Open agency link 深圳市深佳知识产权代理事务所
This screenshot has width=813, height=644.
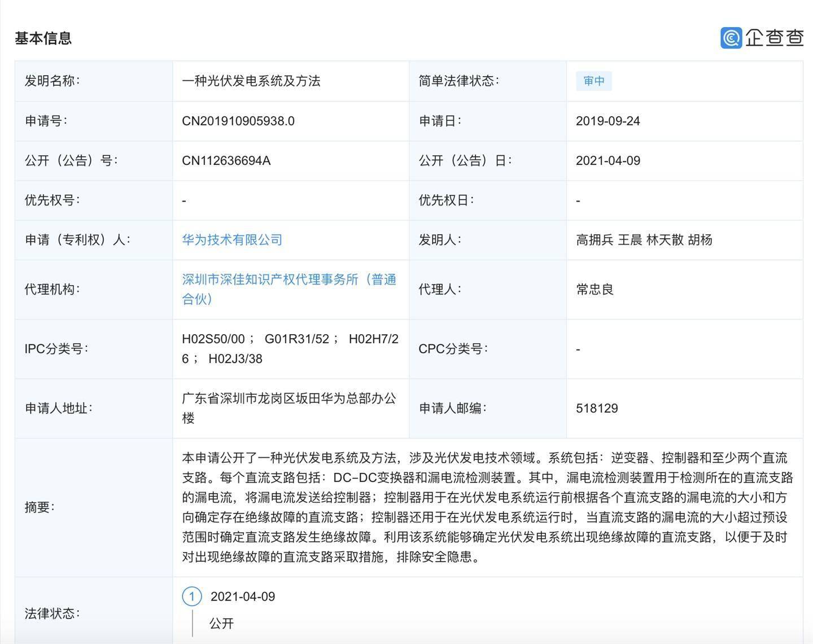(289, 289)
